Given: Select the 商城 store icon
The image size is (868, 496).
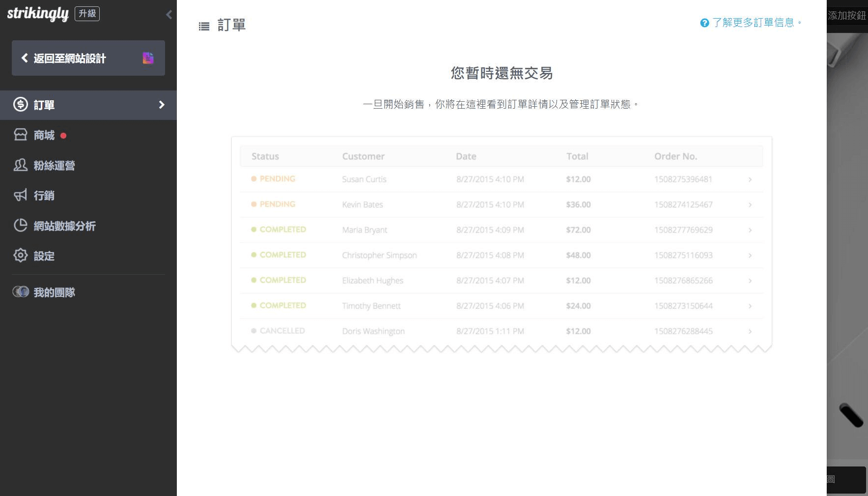Looking at the screenshot, I should pyautogui.click(x=20, y=135).
